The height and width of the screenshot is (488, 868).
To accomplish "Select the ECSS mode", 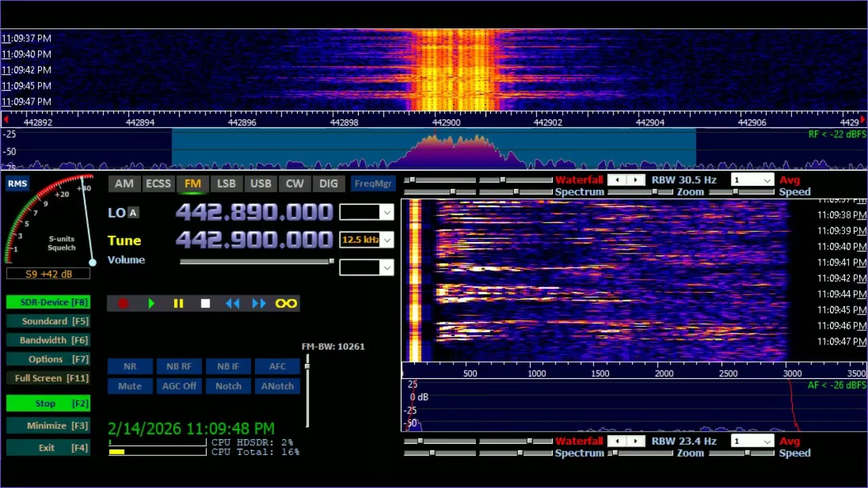I will (158, 184).
